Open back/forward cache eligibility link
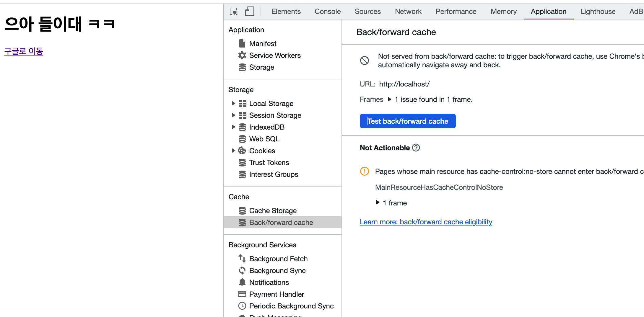Image resolution: width=644 pixels, height=317 pixels. [426, 222]
